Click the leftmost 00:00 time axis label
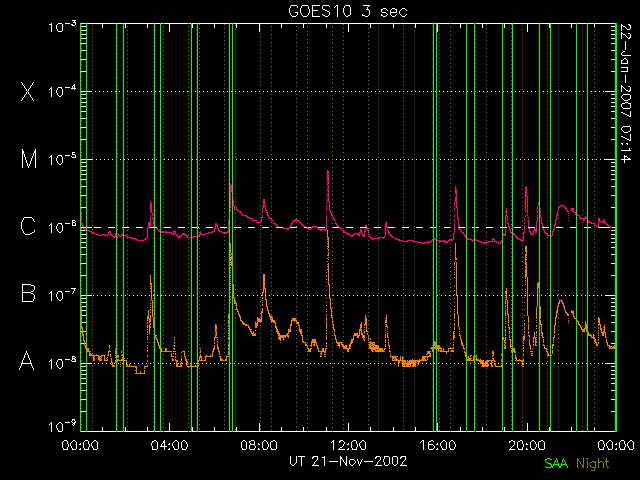The height and width of the screenshot is (480, 640). click(80, 445)
